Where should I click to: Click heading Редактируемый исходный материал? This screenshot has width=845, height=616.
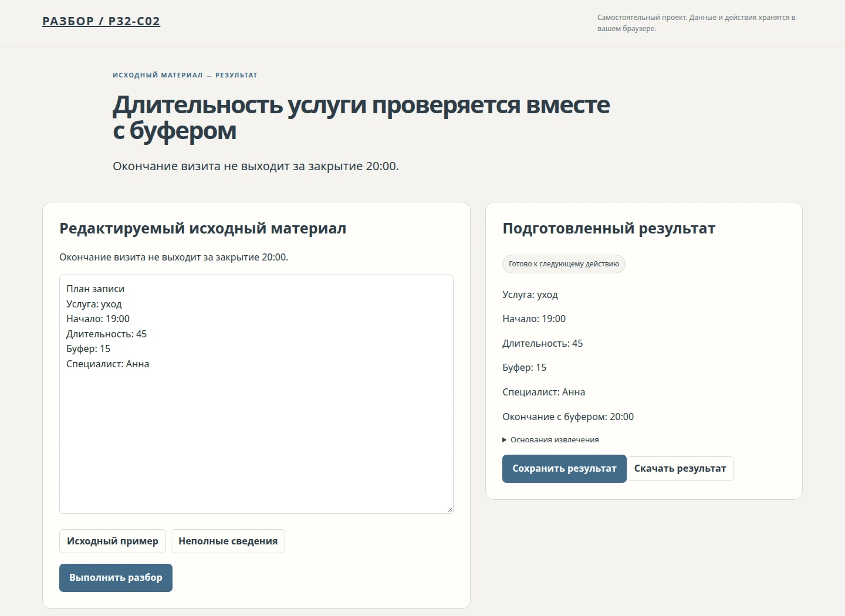pyautogui.click(x=203, y=228)
